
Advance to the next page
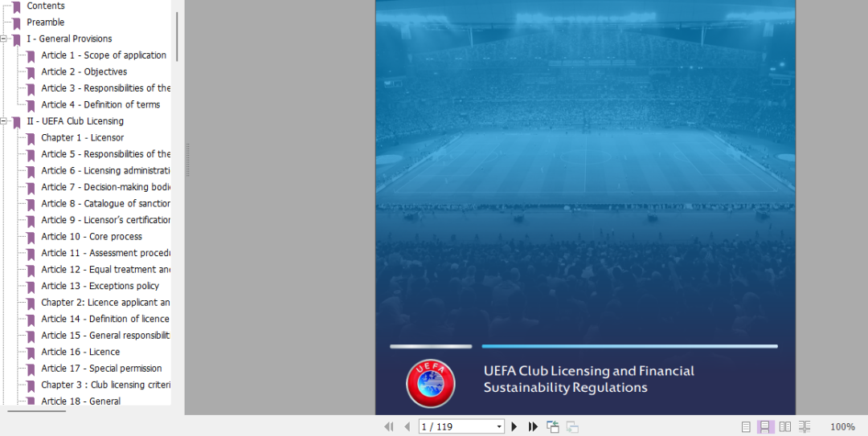click(x=514, y=427)
